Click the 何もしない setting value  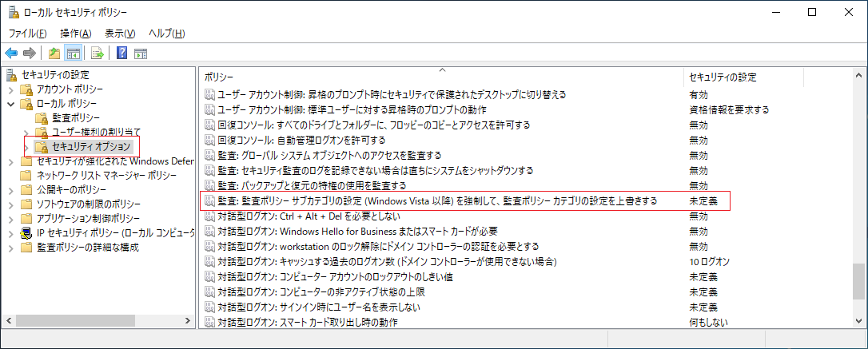point(708,321)
